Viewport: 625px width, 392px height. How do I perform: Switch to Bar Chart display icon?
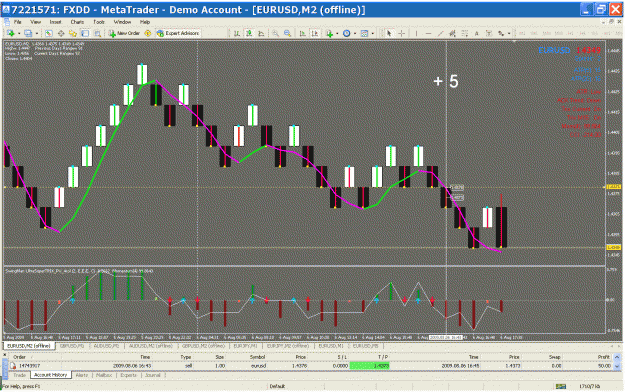click(x=237, y=33)
